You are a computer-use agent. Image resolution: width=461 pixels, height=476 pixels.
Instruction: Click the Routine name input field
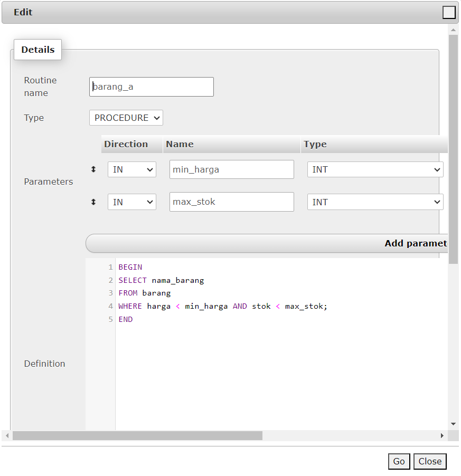pyautogui.click(x=151, y=87)
